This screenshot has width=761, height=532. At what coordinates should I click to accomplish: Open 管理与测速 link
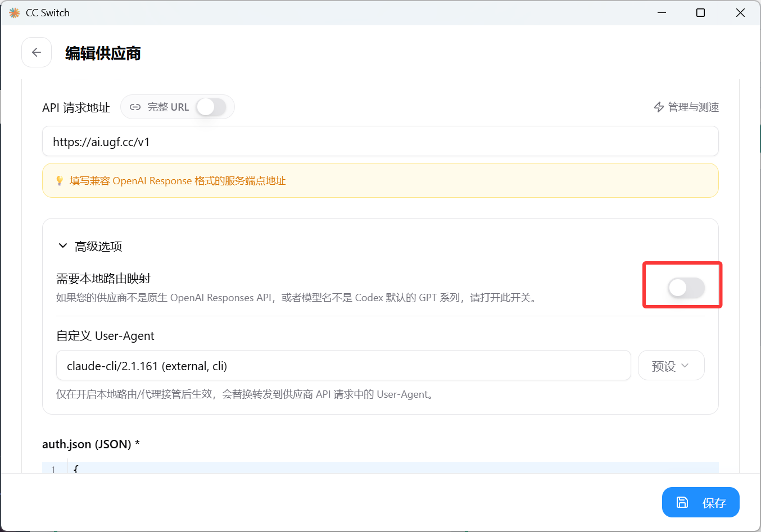click(x=686, y=107)
